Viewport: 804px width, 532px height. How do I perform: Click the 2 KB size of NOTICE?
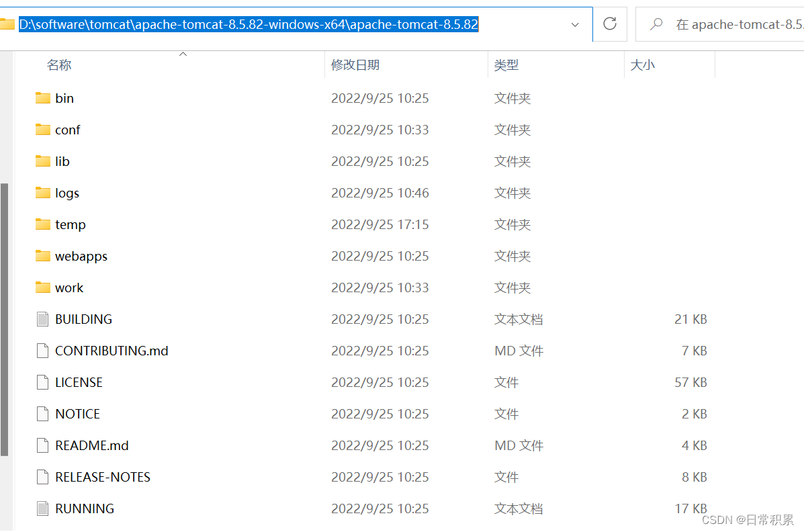[x=695, y=414]
